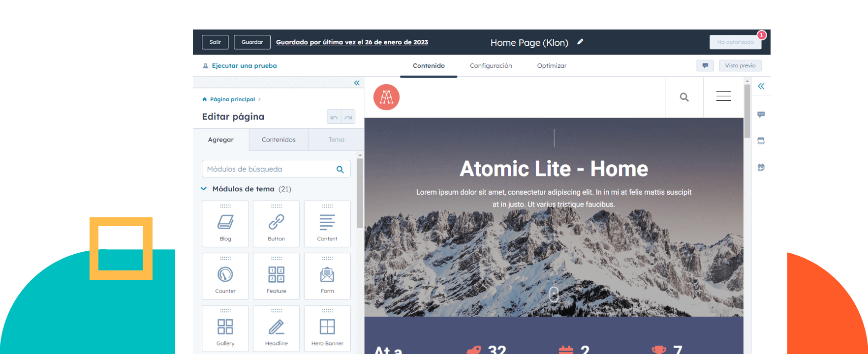Open the notification badge showing 1

tap(762, 35)
